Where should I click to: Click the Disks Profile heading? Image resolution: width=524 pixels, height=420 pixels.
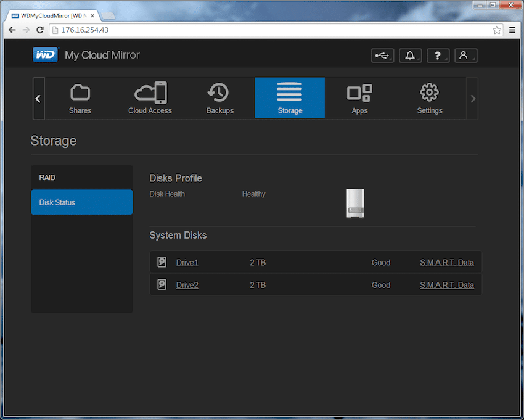point(176,178)
